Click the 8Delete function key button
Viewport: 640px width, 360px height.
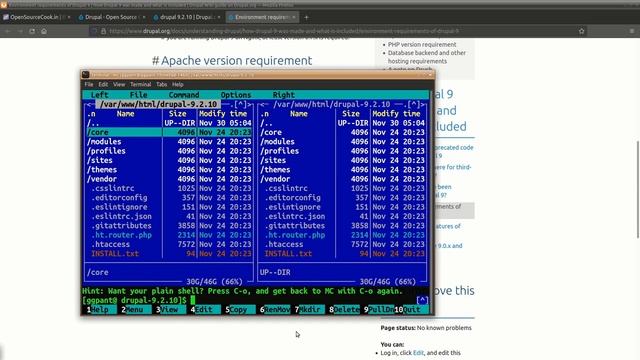click(344, 310)
